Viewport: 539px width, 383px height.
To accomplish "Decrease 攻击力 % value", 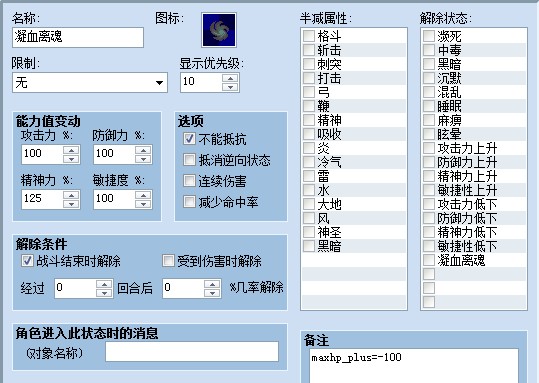I will coord(71,159).
